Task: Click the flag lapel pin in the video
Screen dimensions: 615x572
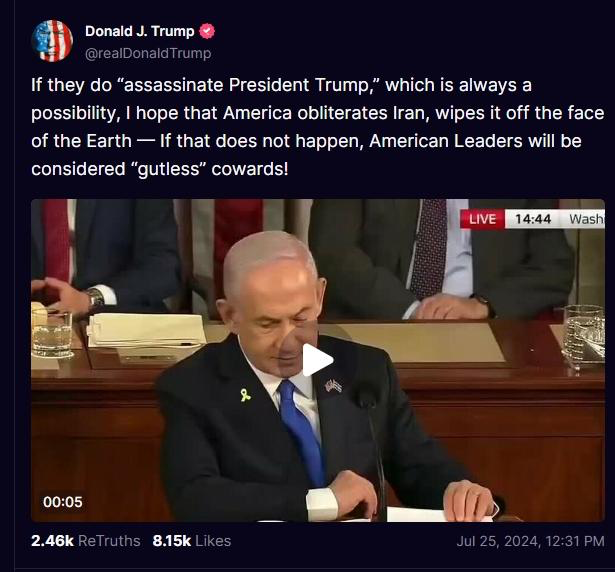Action: click(333, 386)
